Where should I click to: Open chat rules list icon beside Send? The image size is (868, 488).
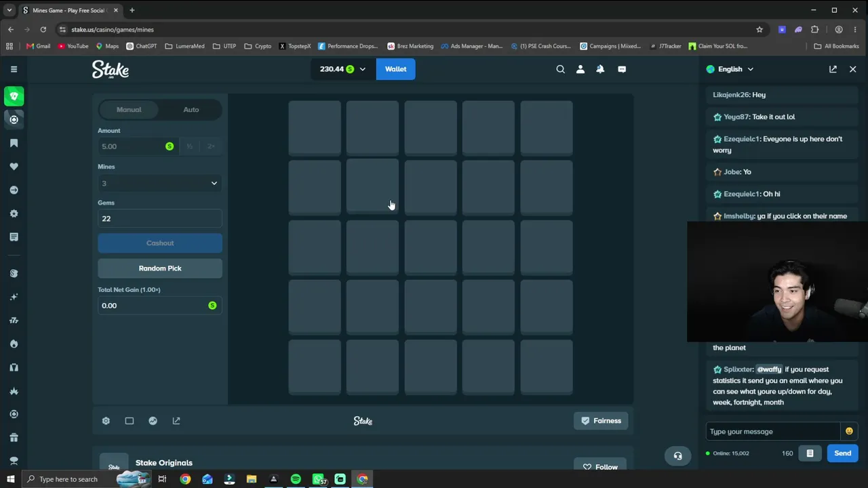(810, 453)
